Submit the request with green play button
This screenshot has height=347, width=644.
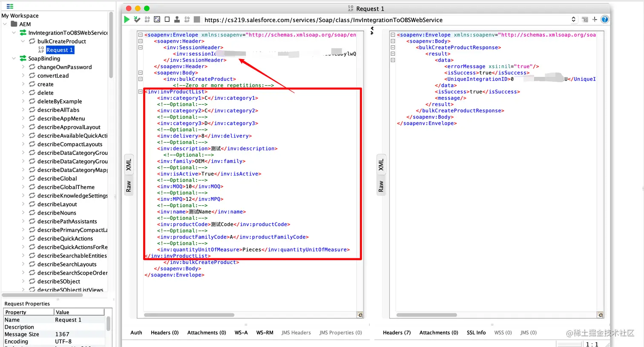[x=126, y=20]
